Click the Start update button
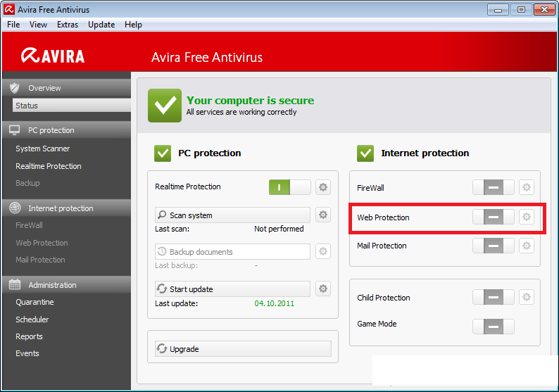 pos(232,289)
